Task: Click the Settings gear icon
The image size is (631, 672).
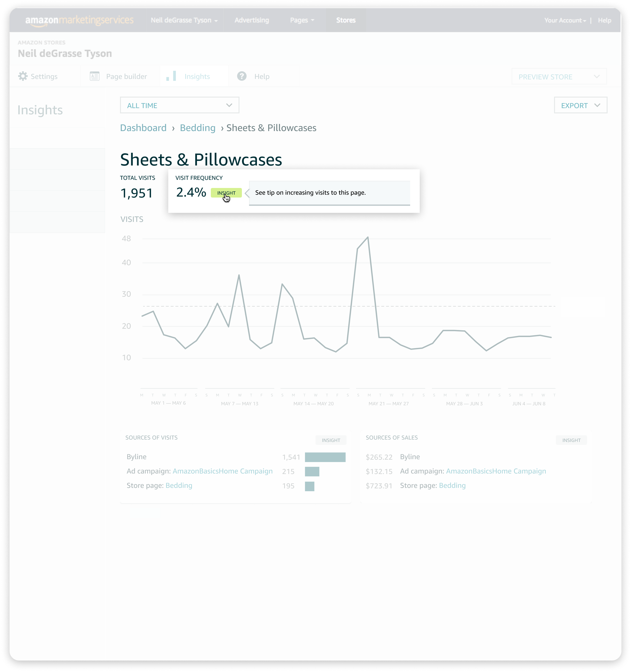Action: pyautogui.click(x=23, y=76)
